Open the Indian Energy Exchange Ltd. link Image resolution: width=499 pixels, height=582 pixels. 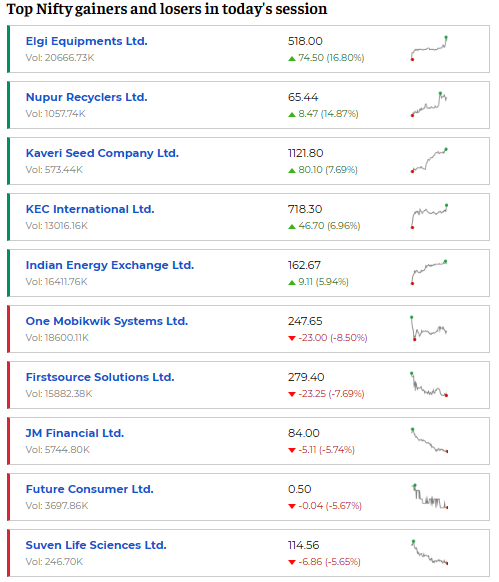coord(110,265)
